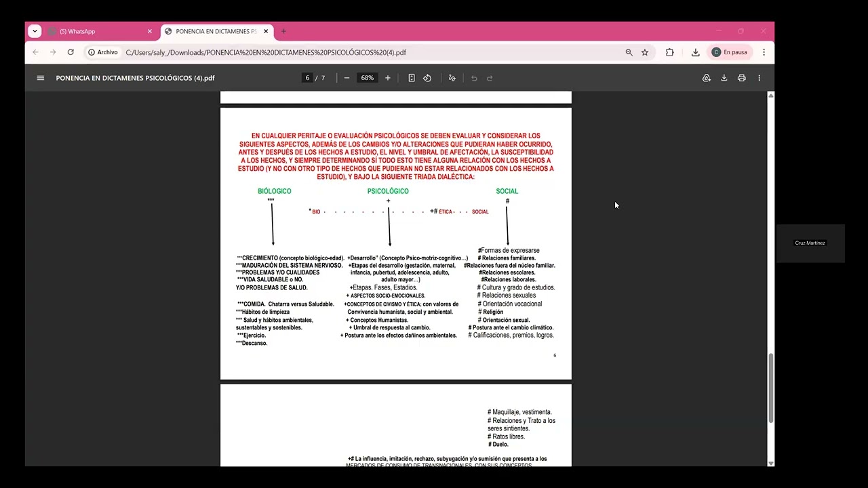Close the browser window
Screen dimensions: 868x488
(763, 31)
